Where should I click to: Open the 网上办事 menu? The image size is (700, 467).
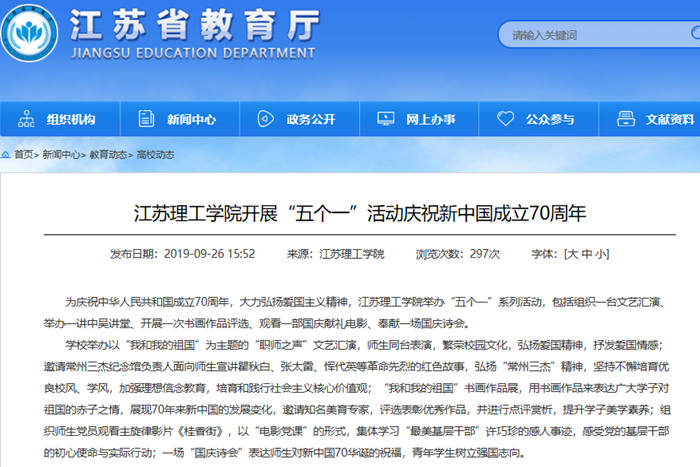(x=419, y=119)
